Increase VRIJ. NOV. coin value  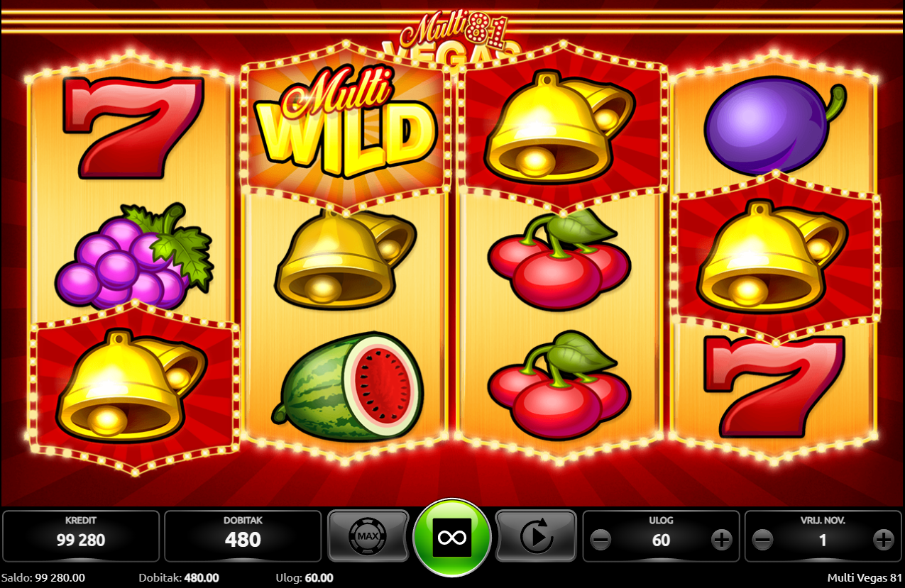pyautogui.click(x=884, y=540)
